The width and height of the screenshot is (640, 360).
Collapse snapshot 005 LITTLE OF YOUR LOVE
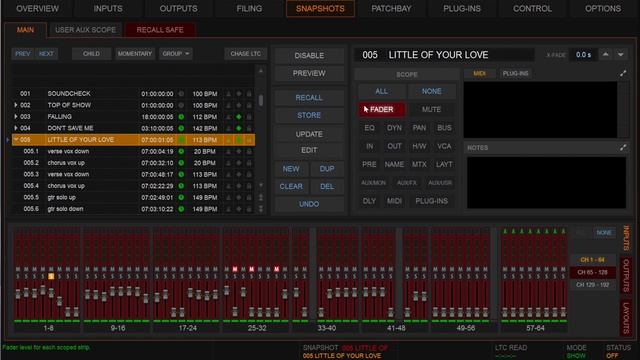(16, 140)
